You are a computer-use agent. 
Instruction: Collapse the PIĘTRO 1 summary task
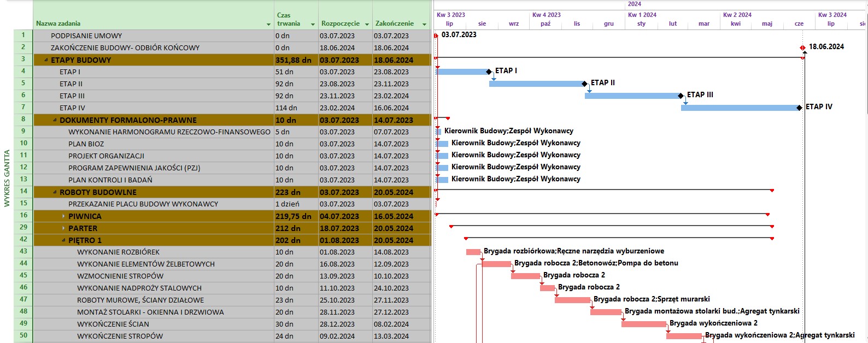click(x=63, y=240)
